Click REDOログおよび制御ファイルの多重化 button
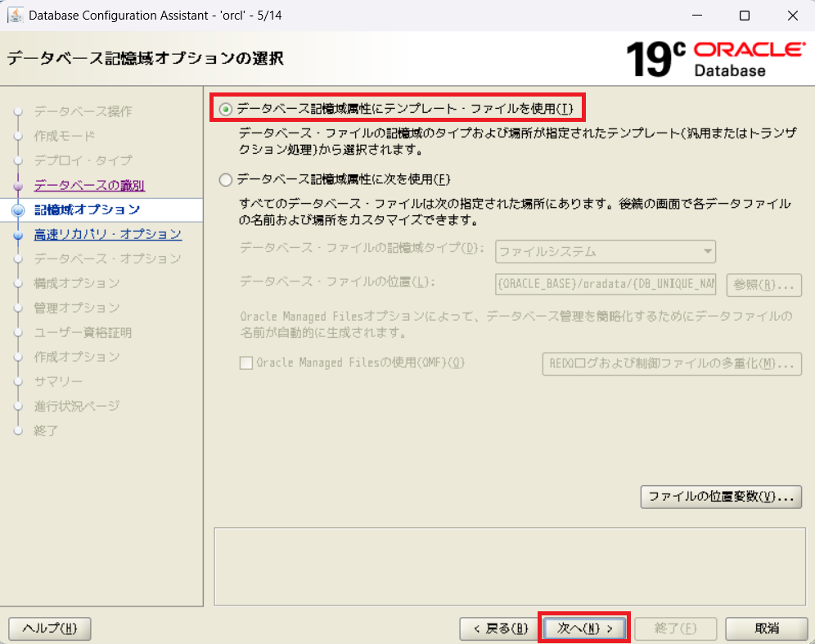 tap(671, 363)
